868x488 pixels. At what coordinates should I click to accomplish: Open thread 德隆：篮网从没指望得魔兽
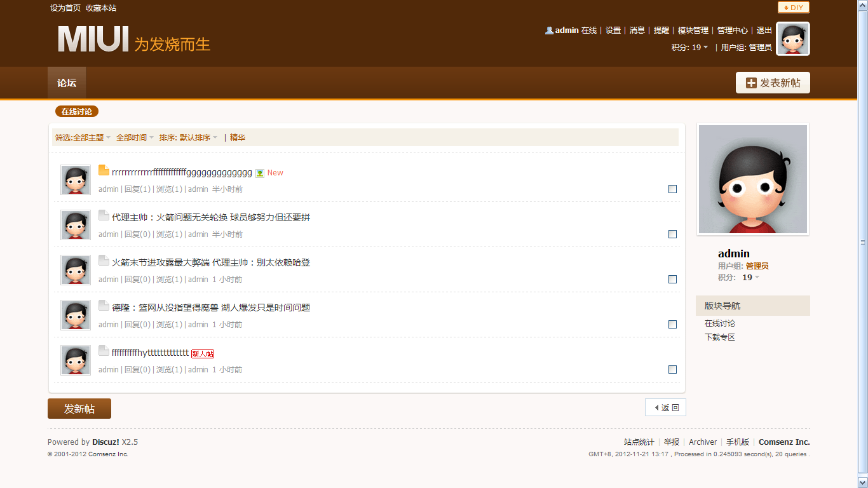tap(211, 308)
